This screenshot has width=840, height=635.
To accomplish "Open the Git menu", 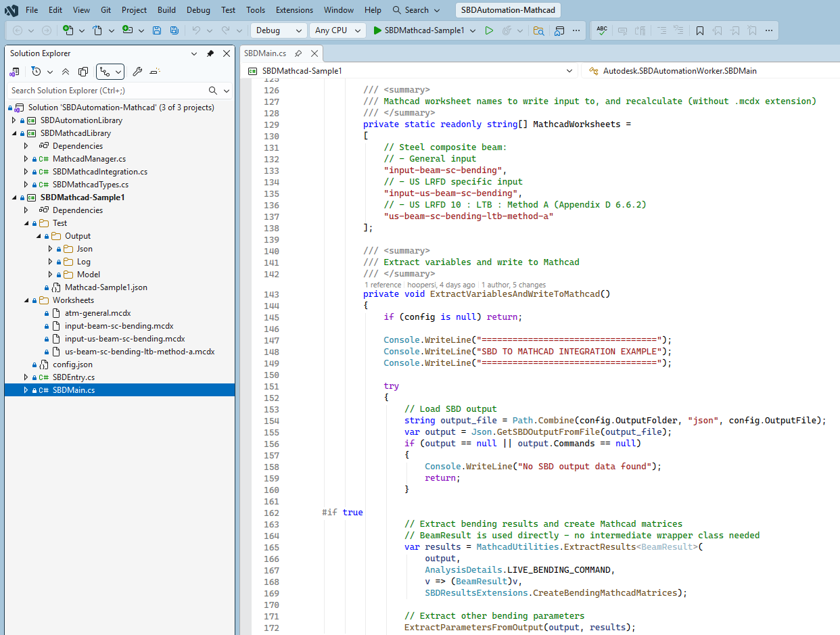I will click(108, 9).
